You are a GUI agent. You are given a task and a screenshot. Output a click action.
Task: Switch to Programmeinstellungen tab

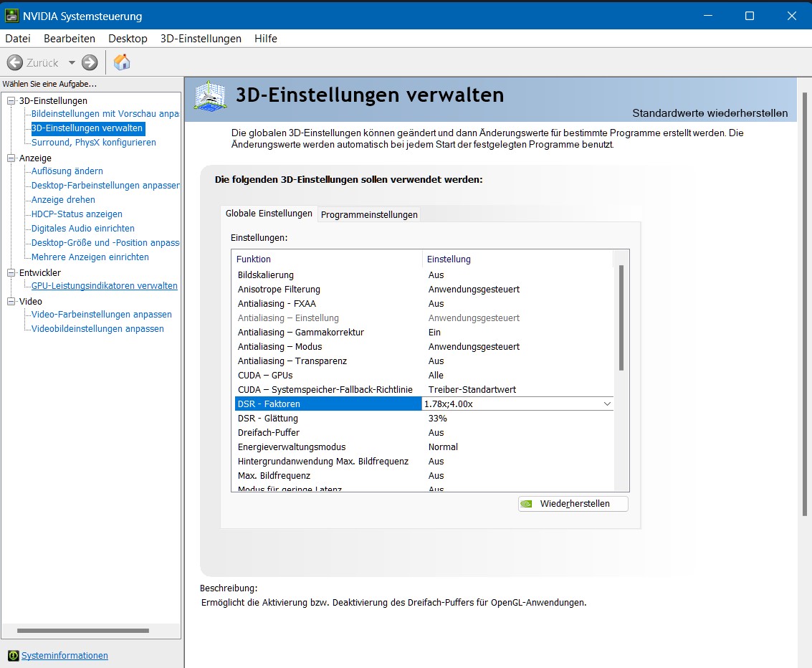(x=369, y=214)
